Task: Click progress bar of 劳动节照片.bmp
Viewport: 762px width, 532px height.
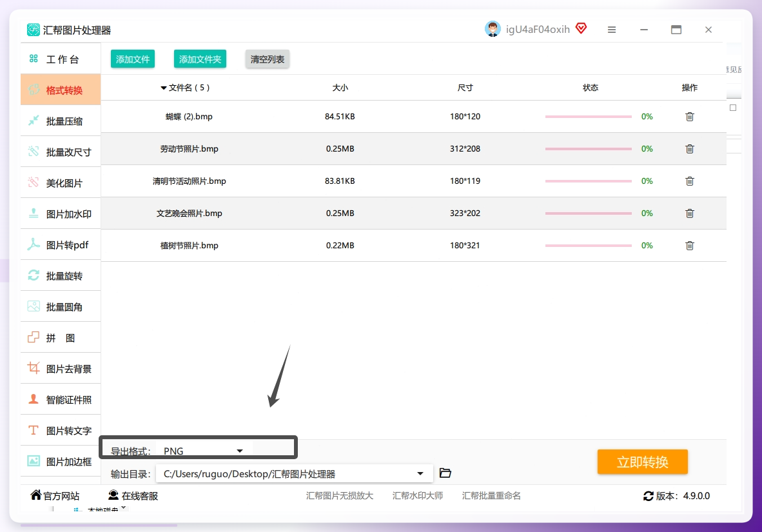Action: coord(588,149)
